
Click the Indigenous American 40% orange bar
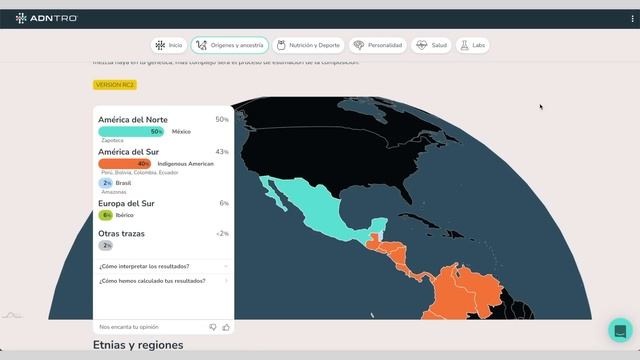124,164
